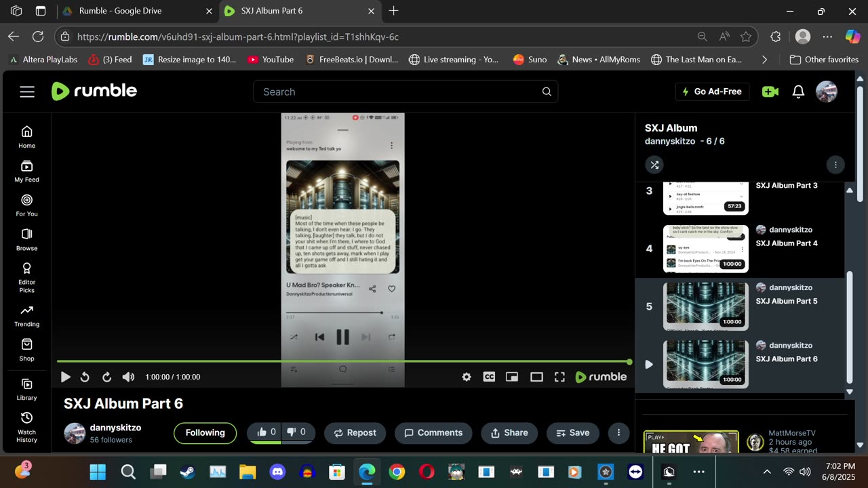
Task: Play the video
Action: click(x=65, y=377)
